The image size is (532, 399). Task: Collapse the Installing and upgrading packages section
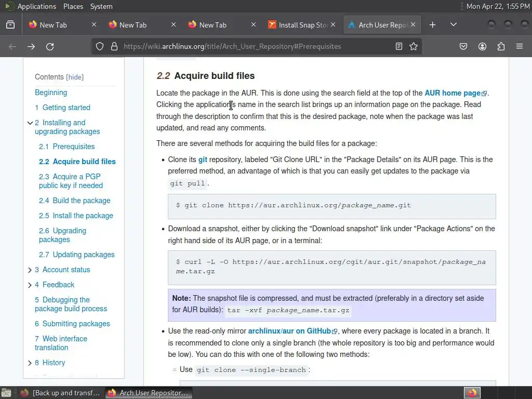point(30,123)
